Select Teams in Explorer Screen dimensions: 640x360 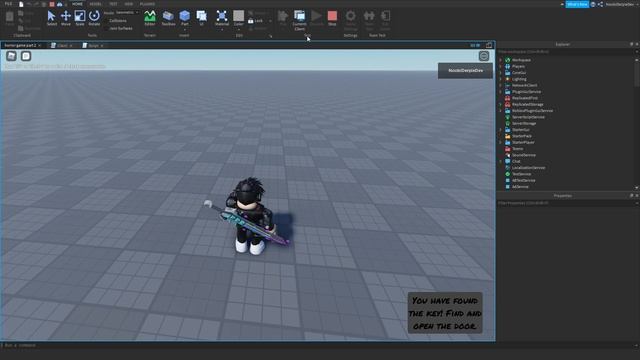pos(518,149)
